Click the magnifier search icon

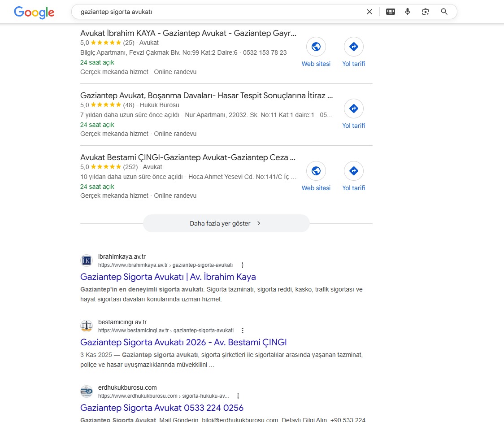444,12
